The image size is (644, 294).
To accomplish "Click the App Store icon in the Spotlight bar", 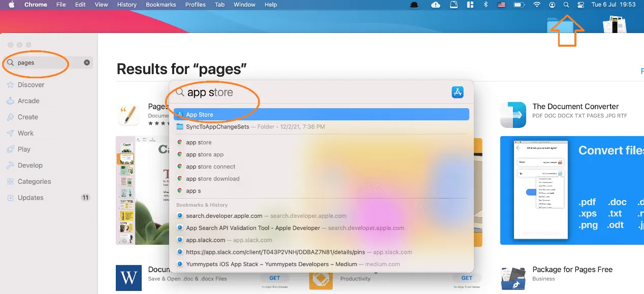I will coord(458,92).
